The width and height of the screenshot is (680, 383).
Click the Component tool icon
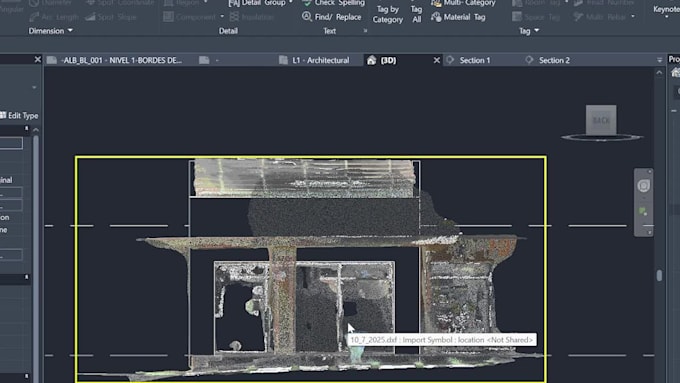[169, 17]
